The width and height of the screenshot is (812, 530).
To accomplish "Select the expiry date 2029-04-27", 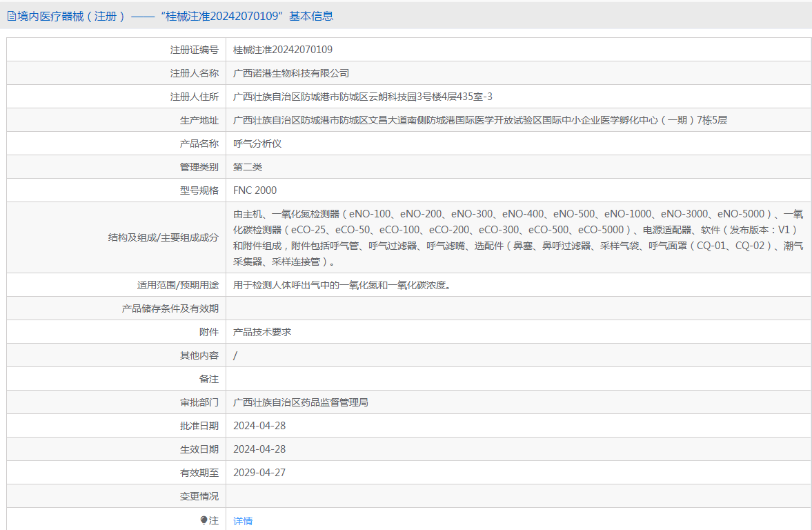I will [259, 473].
